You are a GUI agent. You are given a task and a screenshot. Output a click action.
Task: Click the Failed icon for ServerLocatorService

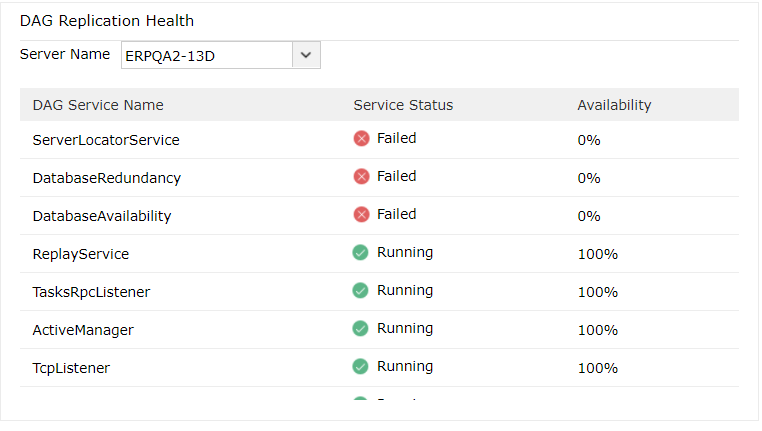coord(361,139)
